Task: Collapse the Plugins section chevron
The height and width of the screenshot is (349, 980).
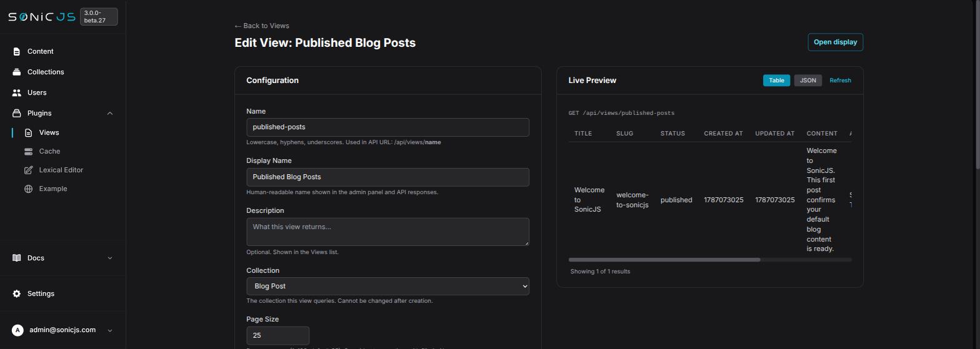Action: point(110,113)
